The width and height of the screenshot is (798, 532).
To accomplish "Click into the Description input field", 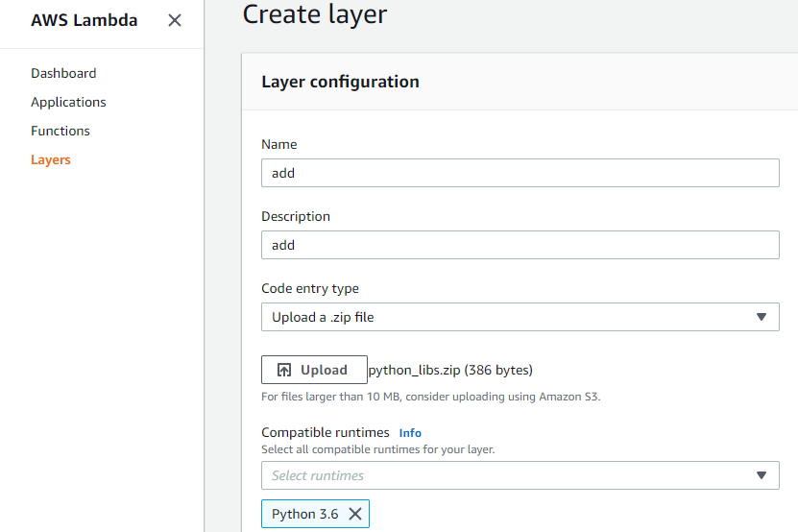I will [520, 245].
